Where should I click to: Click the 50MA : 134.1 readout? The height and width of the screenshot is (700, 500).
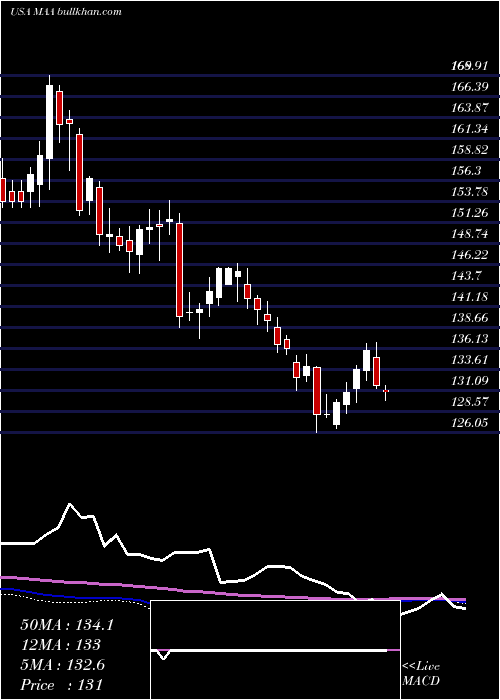point(67,625)
